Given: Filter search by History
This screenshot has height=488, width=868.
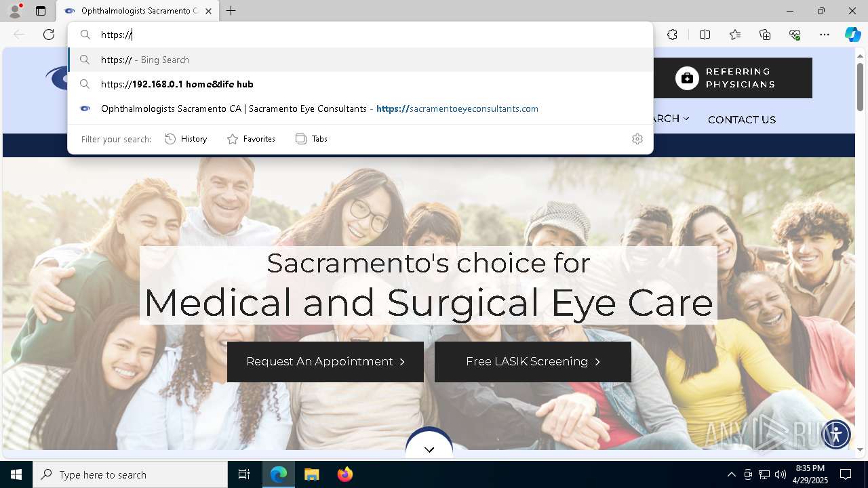Looking at the screenshot, I should pyautogui.click(x=186, y=138).
